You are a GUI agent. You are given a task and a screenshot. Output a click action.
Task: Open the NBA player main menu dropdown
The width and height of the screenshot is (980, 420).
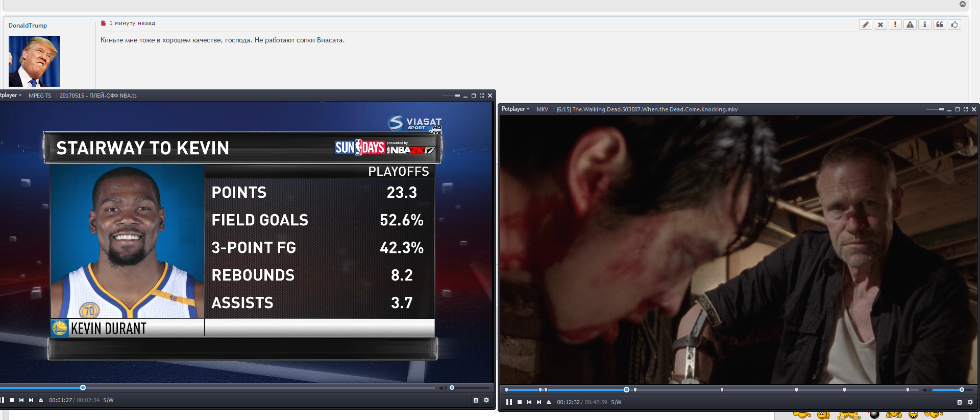[11, 96]
